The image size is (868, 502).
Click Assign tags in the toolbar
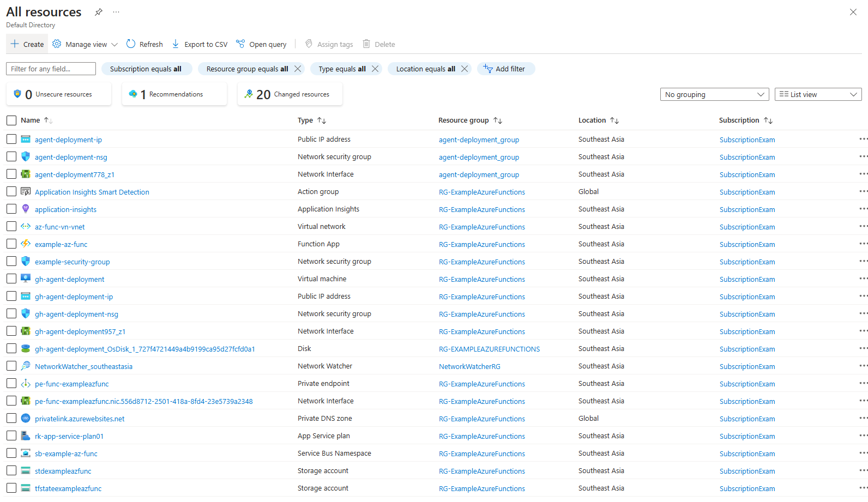pyautogui.click(x=329, y=44)
